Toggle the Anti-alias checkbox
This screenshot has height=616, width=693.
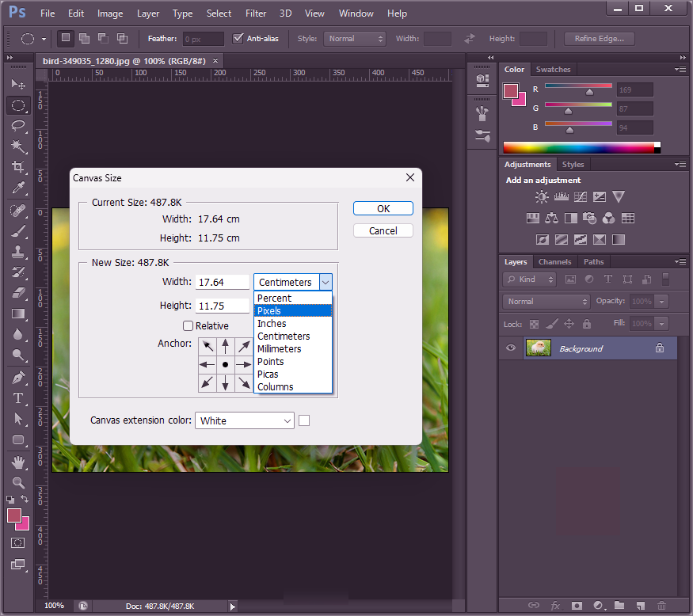238,38
